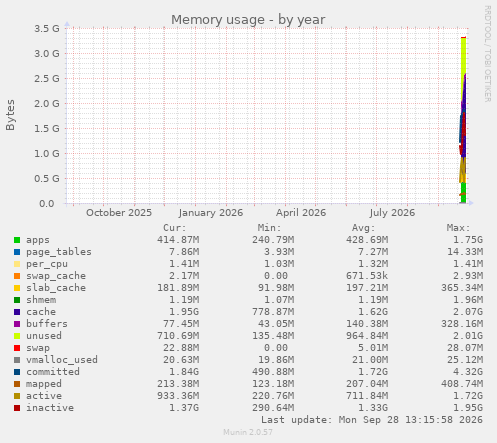Click the buffers purple legend swatch
Viewport: 497px width, 443px height.
point(17,324)
